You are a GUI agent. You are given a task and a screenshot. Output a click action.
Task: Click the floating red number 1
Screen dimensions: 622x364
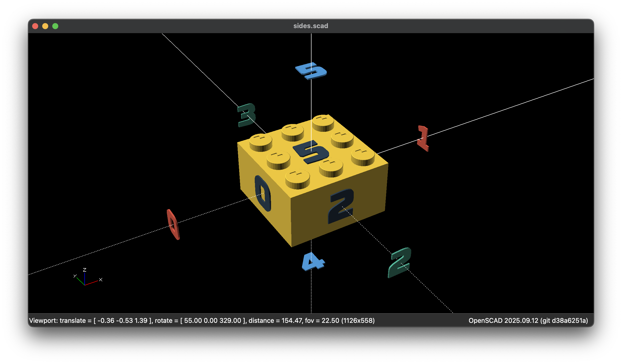pyautogui.click(x=423, y=138)
